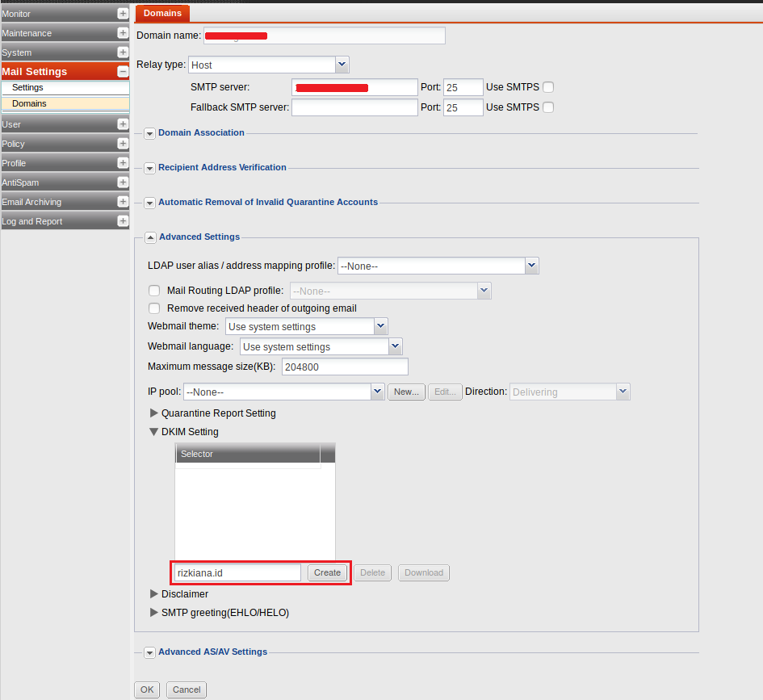Open the Webmail theme dropdown
763x700 pixels.
[380, 326]
